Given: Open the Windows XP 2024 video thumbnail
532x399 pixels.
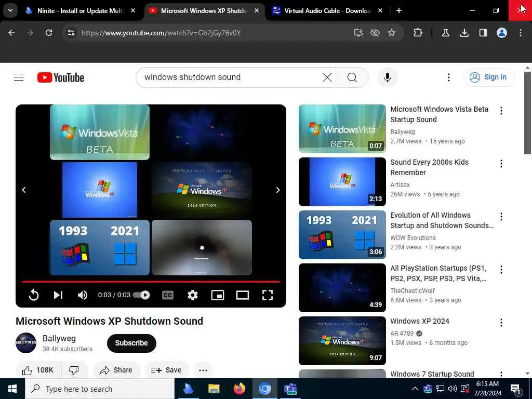Looking at the screenshot, I should [x=342, y=341].
